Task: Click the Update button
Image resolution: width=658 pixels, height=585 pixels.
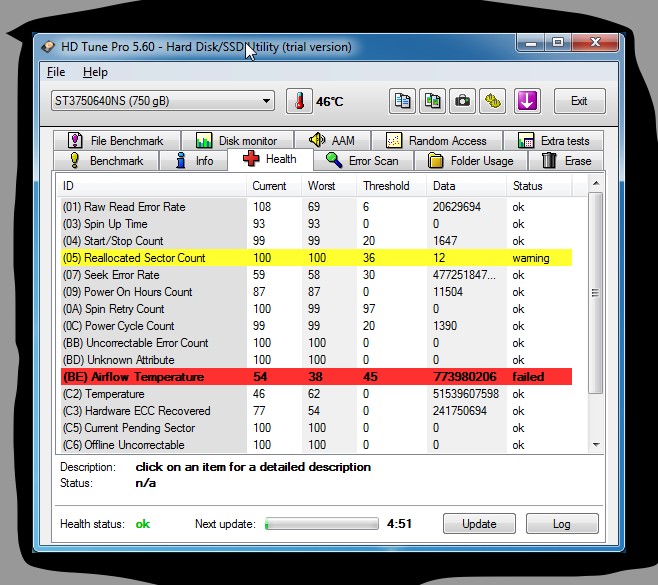Action: click(x=479, y=524)
